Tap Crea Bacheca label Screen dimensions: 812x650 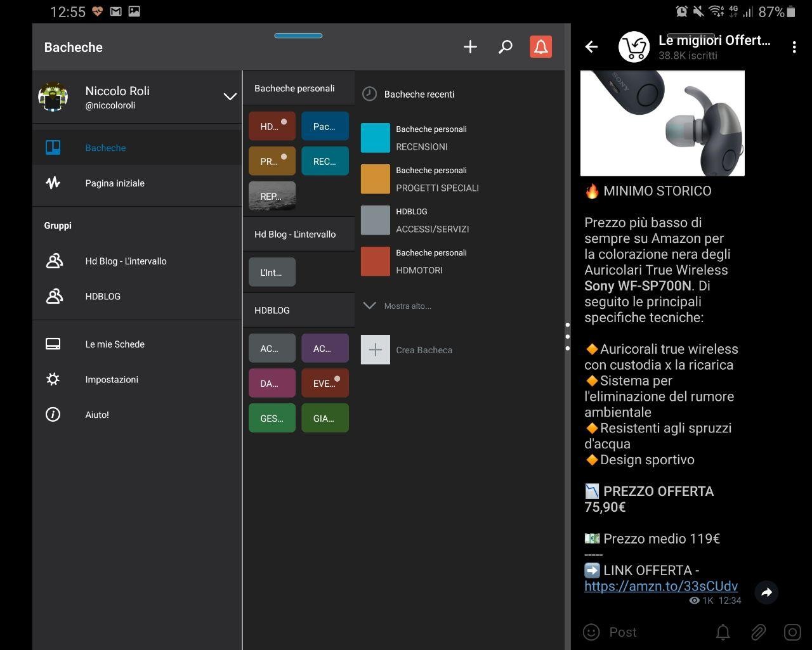coord(424,350)
